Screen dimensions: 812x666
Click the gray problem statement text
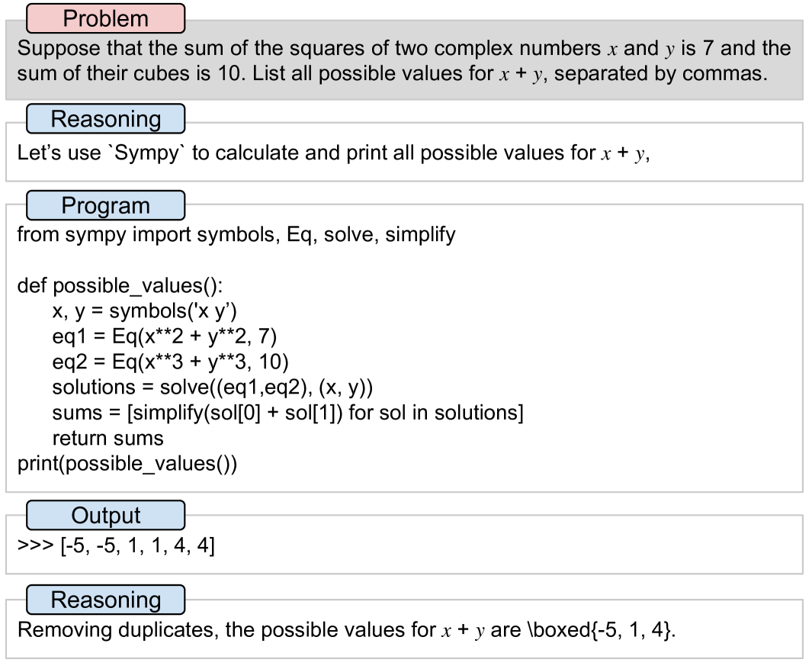click(x=403, y=62)
